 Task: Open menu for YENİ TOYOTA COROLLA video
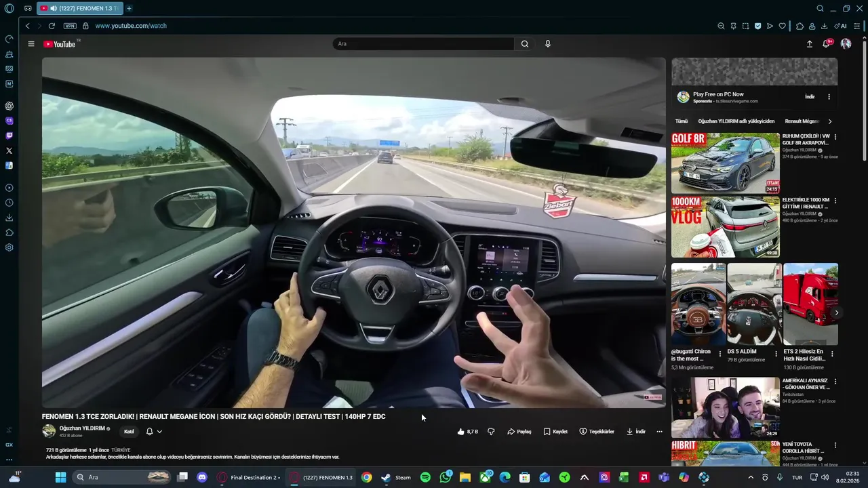835,445
